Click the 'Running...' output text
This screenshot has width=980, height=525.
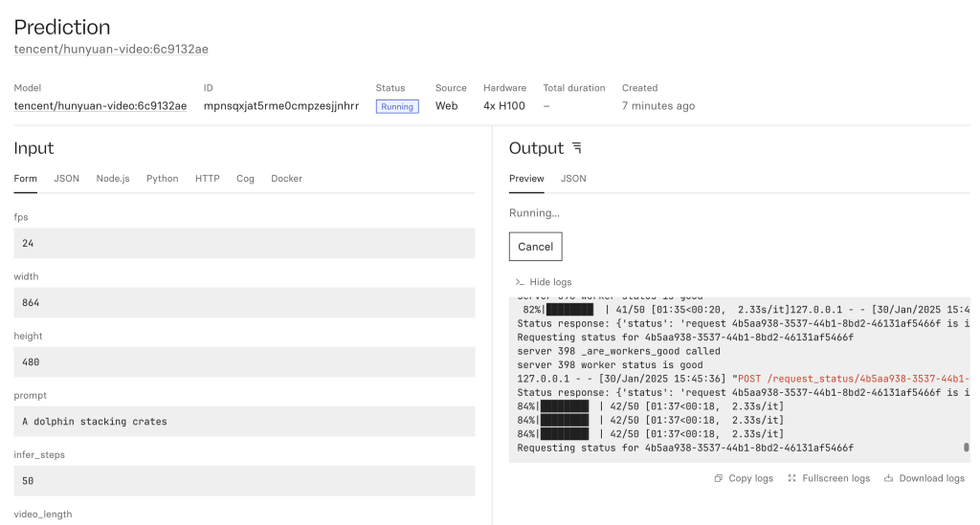pyautogui.click(x=534, y=213)
